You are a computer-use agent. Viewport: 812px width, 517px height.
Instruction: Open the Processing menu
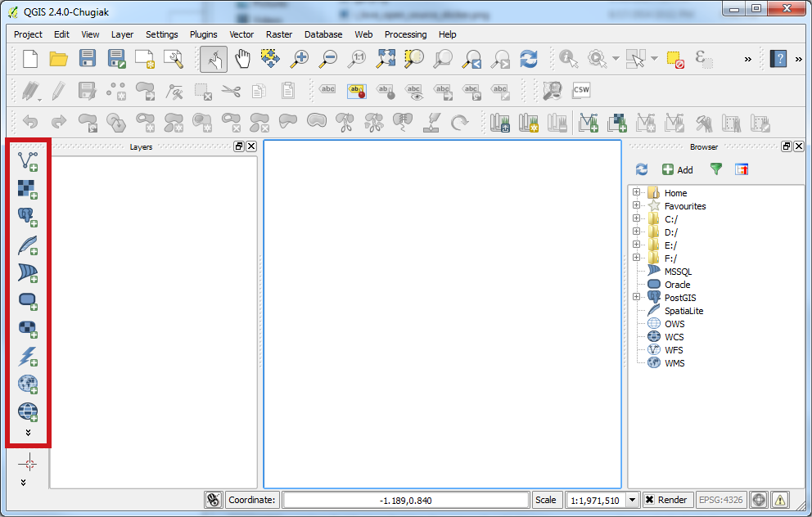405,34
